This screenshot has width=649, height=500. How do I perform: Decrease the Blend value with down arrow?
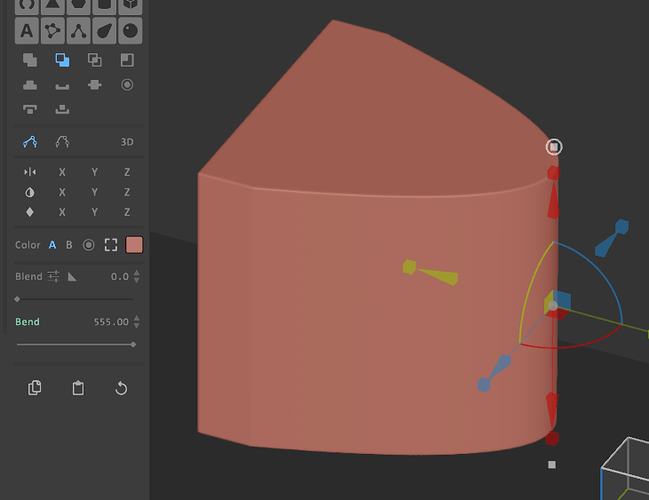coord(137,280)
